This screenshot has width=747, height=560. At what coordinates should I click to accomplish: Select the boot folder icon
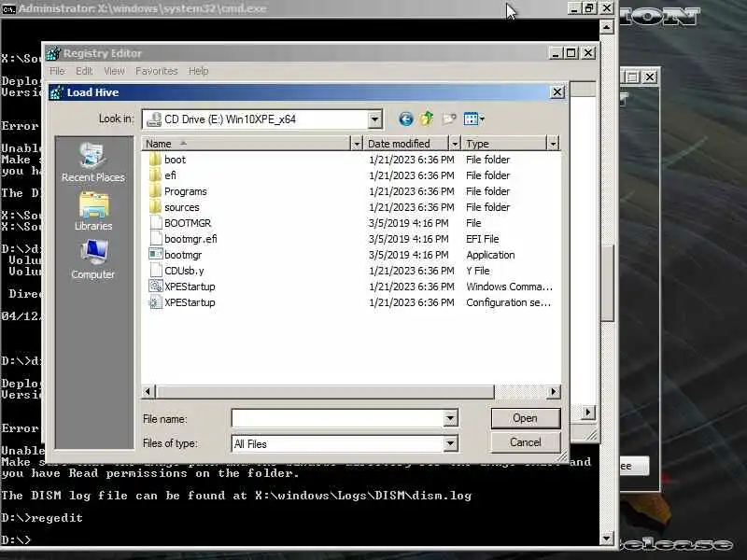[x=155, y=160]
